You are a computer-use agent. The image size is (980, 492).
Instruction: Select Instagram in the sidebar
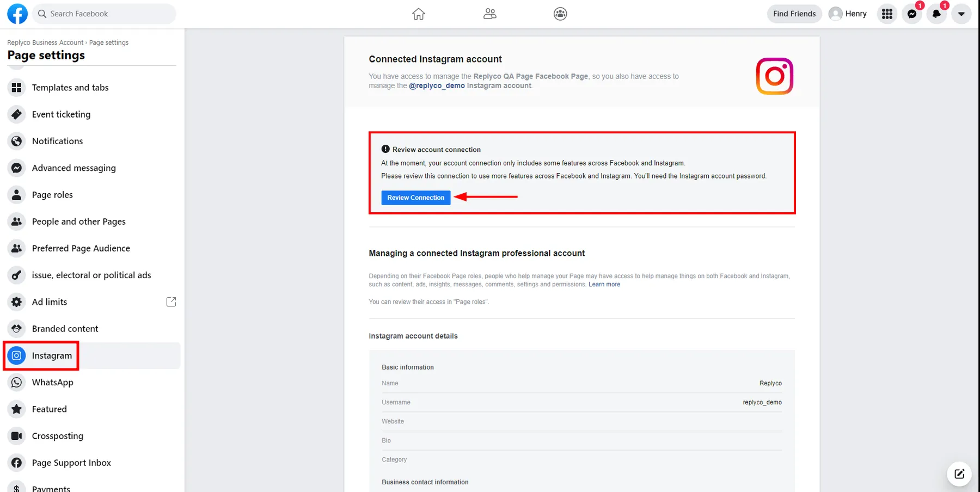[93, 355]
